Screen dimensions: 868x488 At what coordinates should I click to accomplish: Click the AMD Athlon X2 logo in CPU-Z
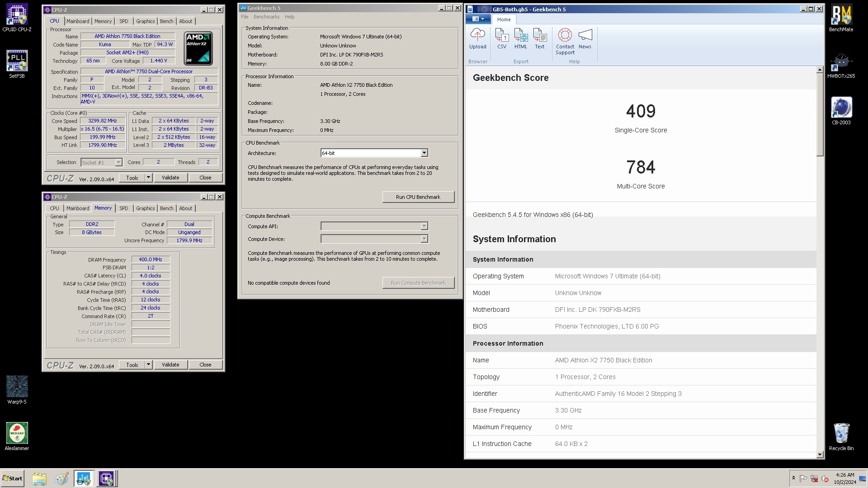click(x=198, y=48)
